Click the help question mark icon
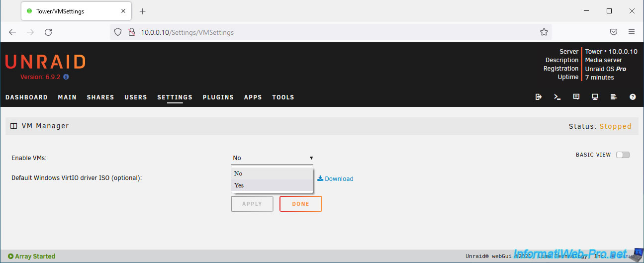 [633, 97]
